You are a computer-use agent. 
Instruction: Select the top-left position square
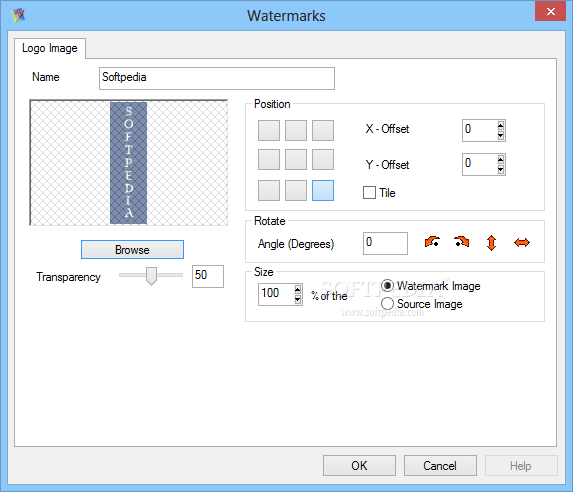269,130
